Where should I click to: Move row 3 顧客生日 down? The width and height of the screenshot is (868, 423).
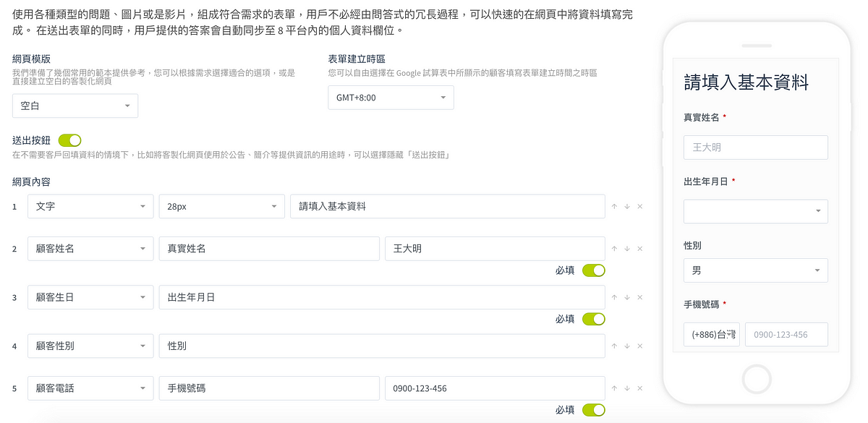coord(627,297)
